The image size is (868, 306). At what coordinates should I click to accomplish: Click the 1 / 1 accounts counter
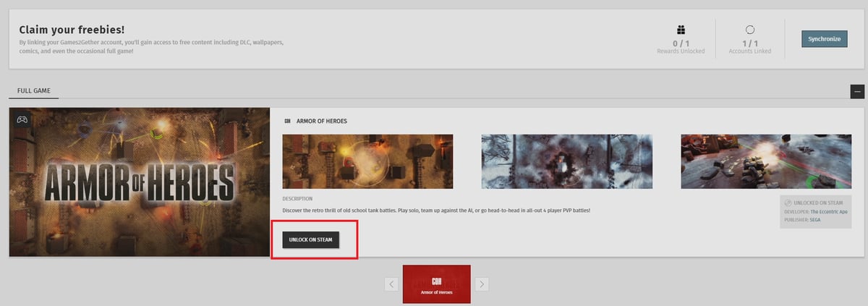tap(750, 42)
